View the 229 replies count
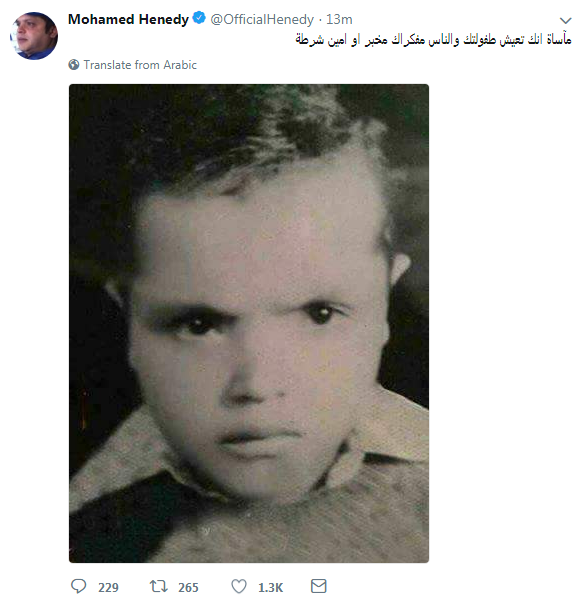This screenshot has height=600, width=585. (108, 587)
